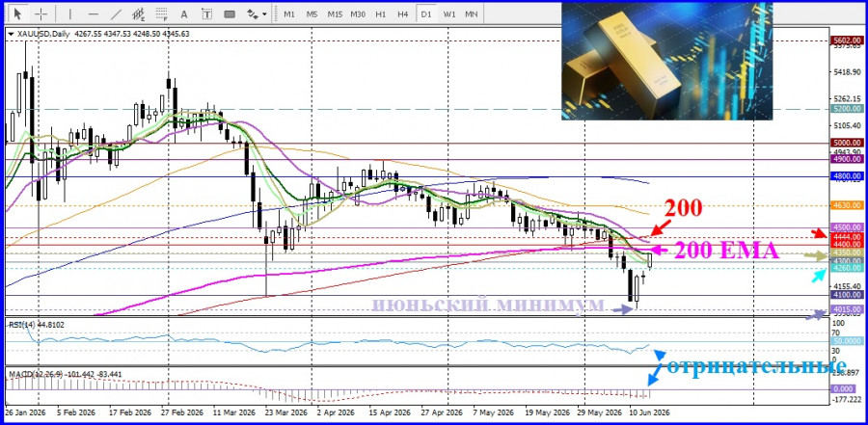
Task: Select the Text Label (T) tool
Action: (207, 13)
